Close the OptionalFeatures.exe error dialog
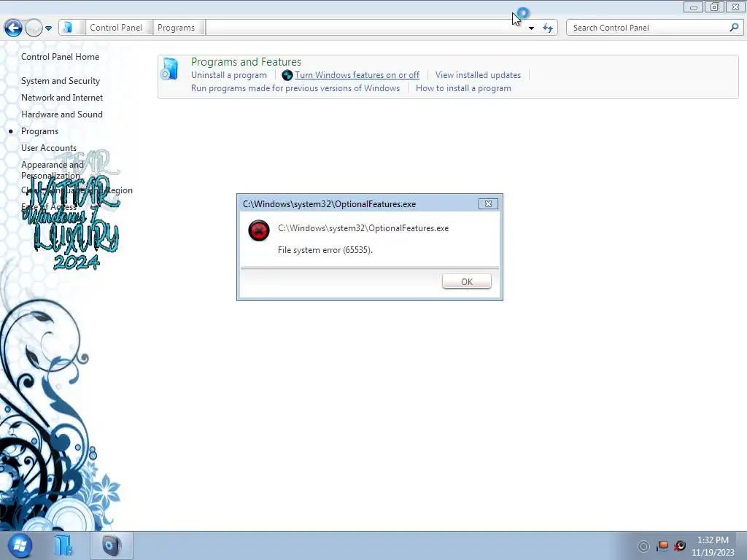747x560 pixels. click(488, 204)
